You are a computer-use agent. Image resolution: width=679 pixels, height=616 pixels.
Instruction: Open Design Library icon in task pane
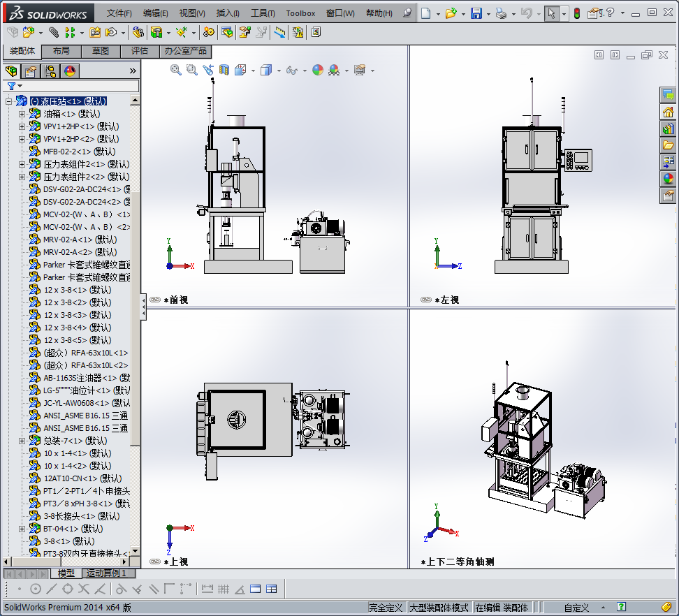pos(669,129)
